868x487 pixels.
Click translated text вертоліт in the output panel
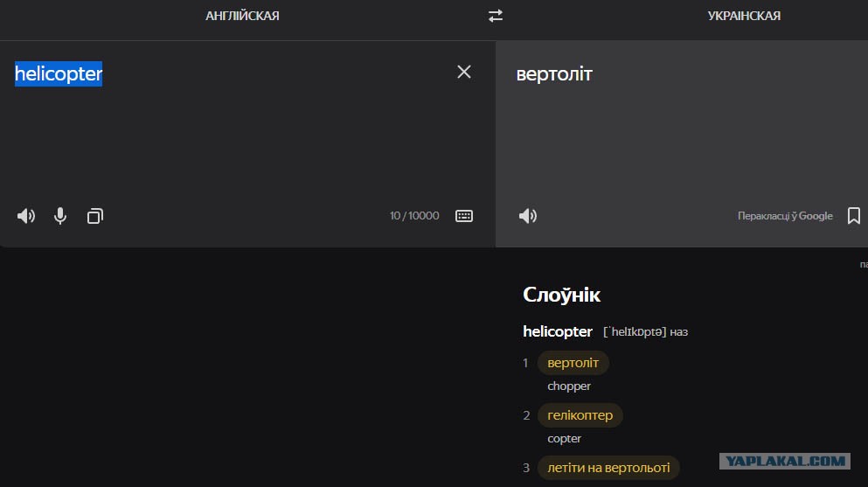click(554, 74)
